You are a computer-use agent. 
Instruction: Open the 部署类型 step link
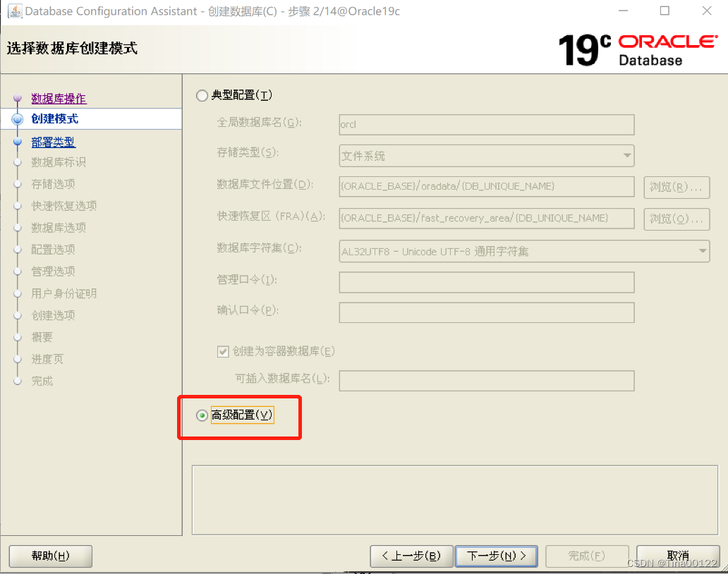click(54, 142)
